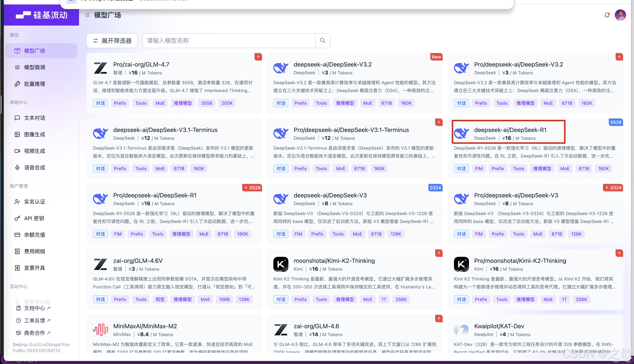The width and height of the screenshot is (634, 364).
Task: Open the 文档中心 external link
Action: [x=34, y=308]
